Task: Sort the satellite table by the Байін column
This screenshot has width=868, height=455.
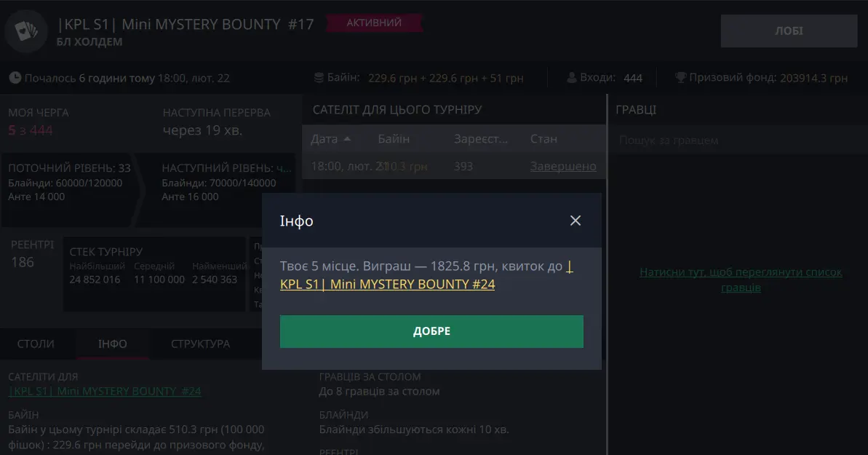Action: (x=394, y=138)
